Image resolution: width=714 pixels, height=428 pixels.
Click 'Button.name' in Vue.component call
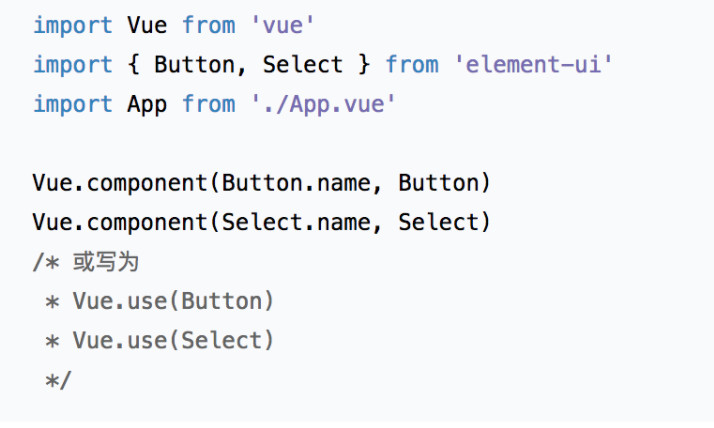296,183
